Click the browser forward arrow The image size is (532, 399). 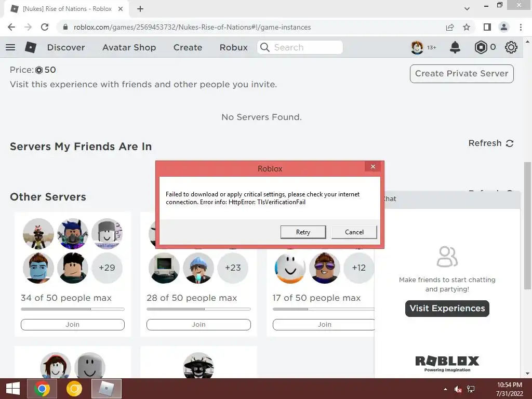28,27
